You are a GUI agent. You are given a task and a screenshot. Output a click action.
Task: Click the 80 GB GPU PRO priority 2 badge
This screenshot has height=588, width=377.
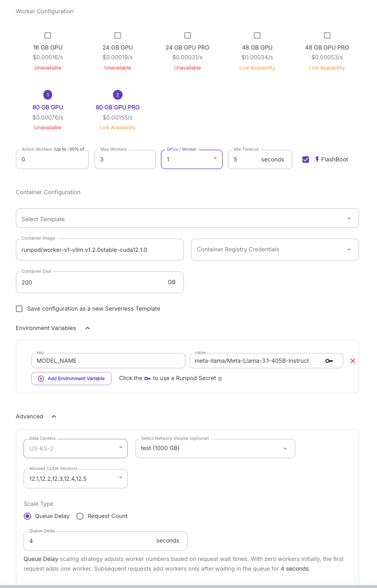coord(117,95)
